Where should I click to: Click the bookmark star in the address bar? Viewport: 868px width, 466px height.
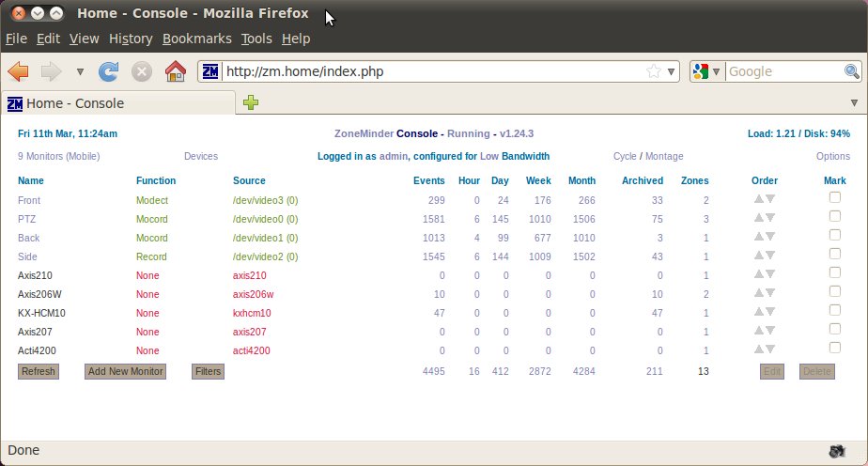pyautogui.click(x=653, y=71)
